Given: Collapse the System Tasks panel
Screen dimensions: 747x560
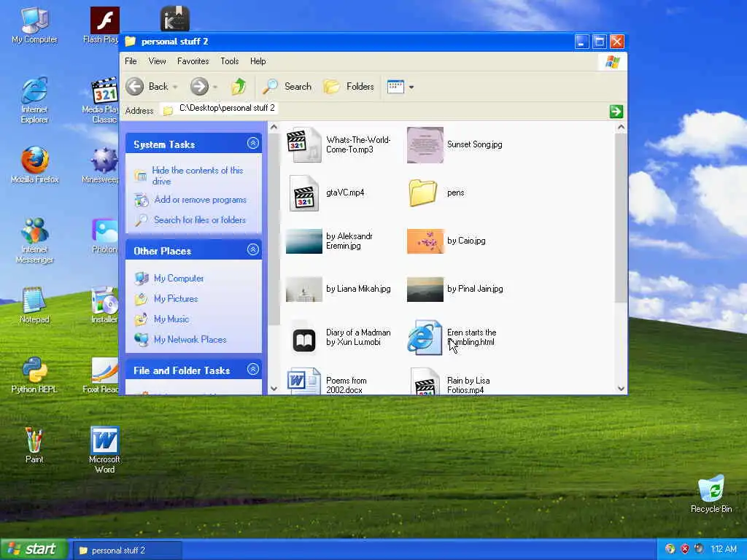Looking at the screenshot, I should 253,143.
